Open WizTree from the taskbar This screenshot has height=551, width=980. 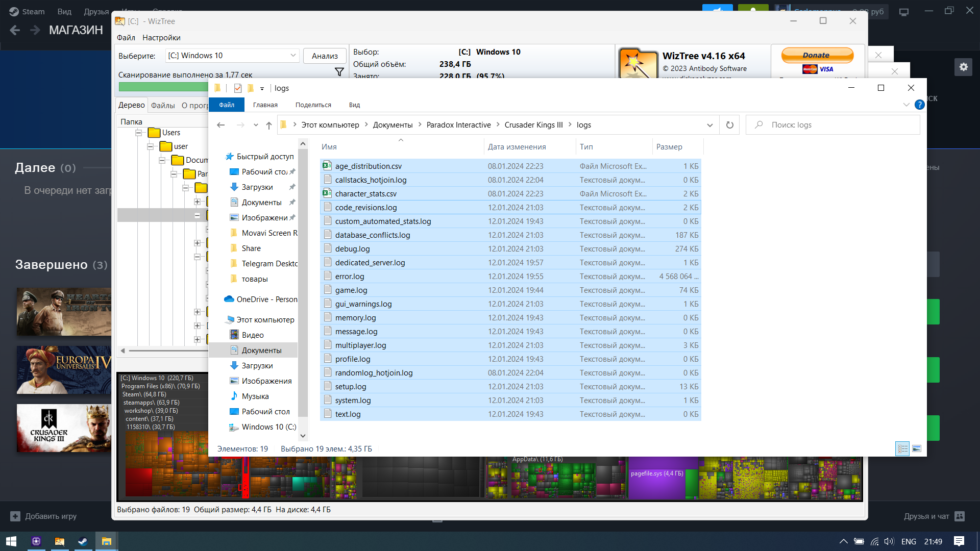coord(60,541)
